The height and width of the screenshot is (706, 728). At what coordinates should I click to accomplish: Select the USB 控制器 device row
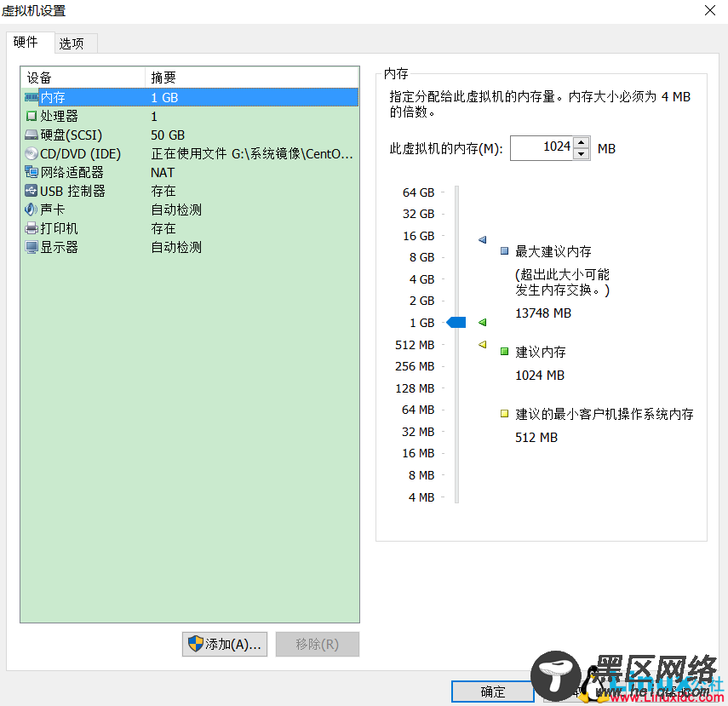pyautogui.click(x=191, y=191)
